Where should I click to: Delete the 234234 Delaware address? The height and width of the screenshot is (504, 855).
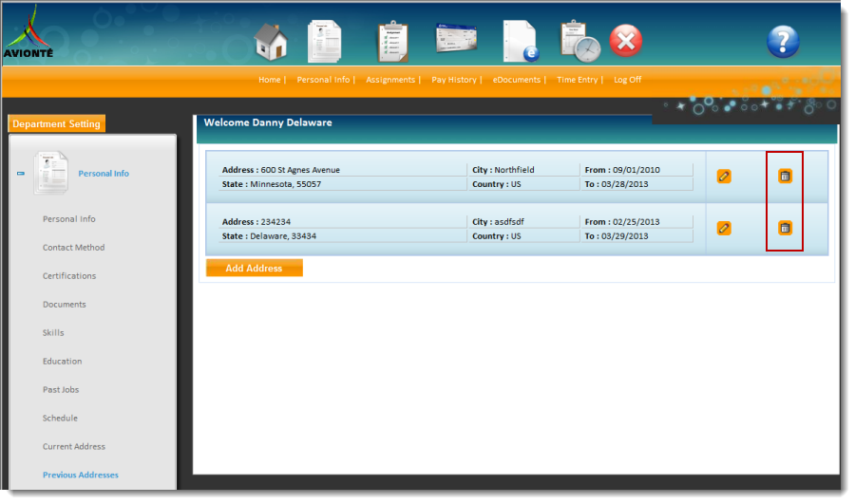coord(785,228)
